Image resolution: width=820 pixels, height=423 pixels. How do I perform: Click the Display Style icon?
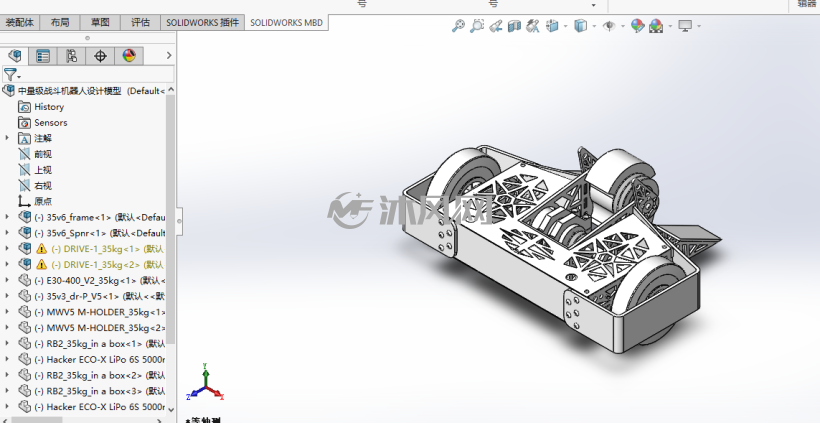580,26
